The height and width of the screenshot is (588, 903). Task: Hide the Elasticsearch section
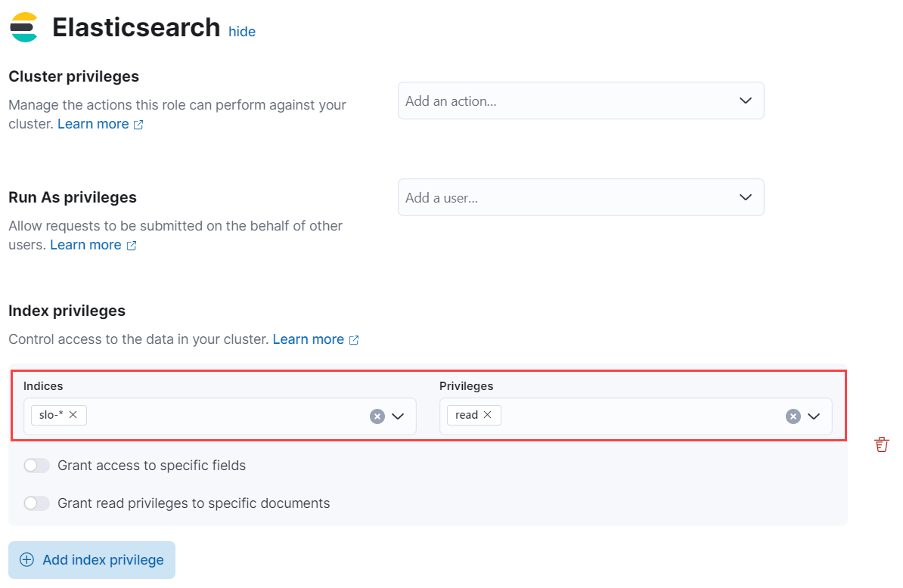click(x=242, y=32)
